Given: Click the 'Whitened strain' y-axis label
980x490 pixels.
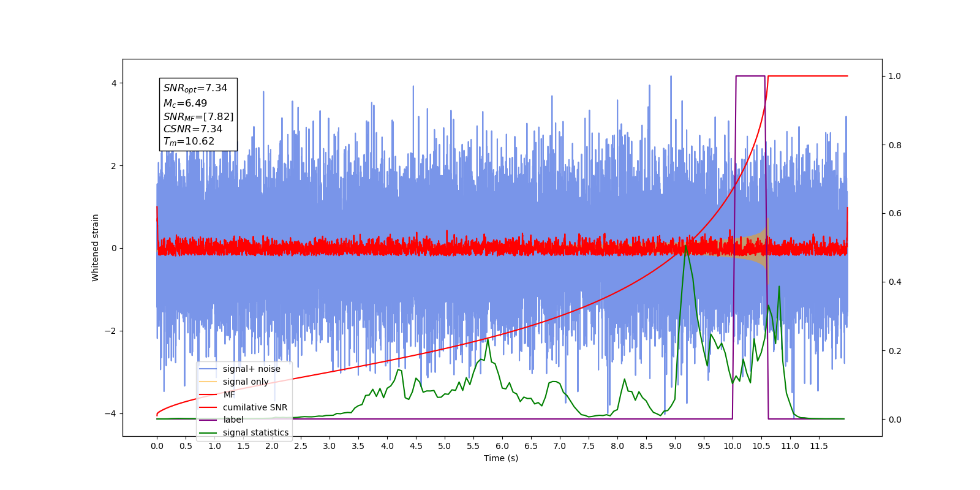Looking at the screenshot, I should [96, 247].
